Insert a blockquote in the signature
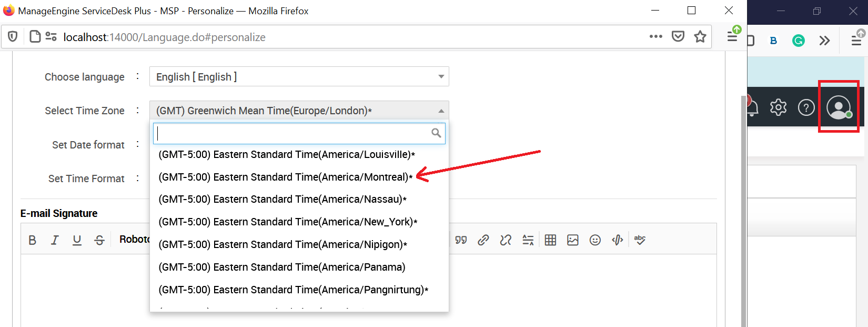The height and width of the screenshot is (327, 868). click(x=461, y=240)
